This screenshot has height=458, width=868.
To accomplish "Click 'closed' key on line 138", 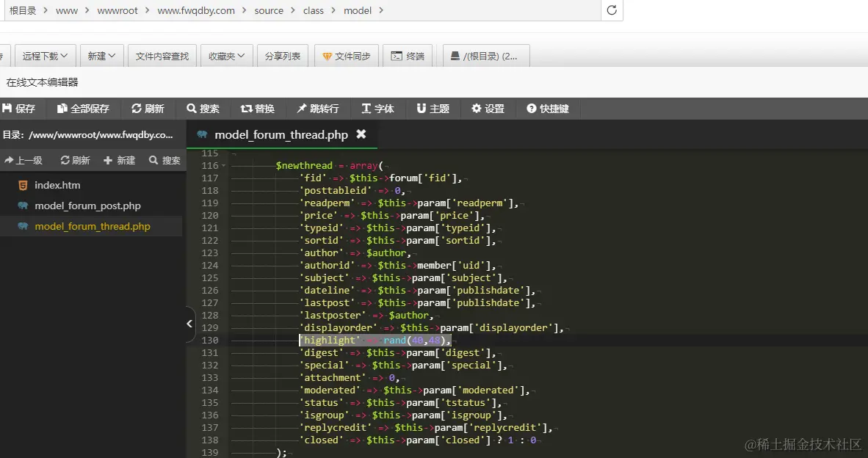I will pos(322,440).
